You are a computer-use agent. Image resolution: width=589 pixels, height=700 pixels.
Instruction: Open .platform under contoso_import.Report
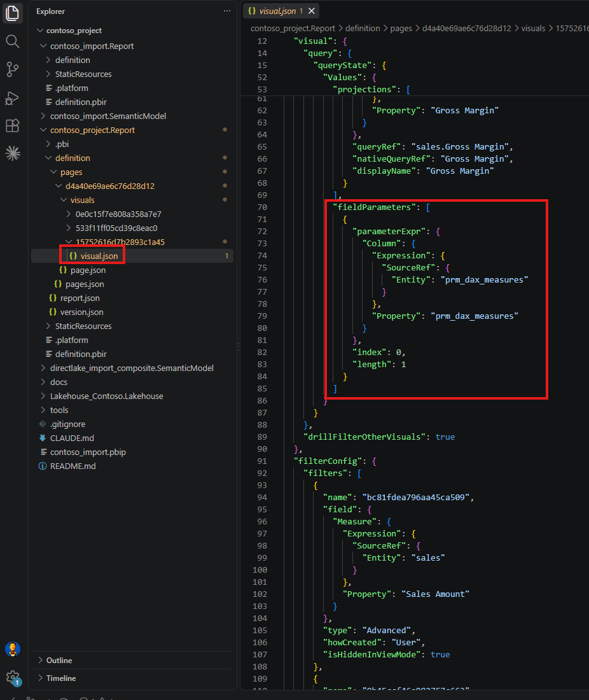[x=71, y=88]
